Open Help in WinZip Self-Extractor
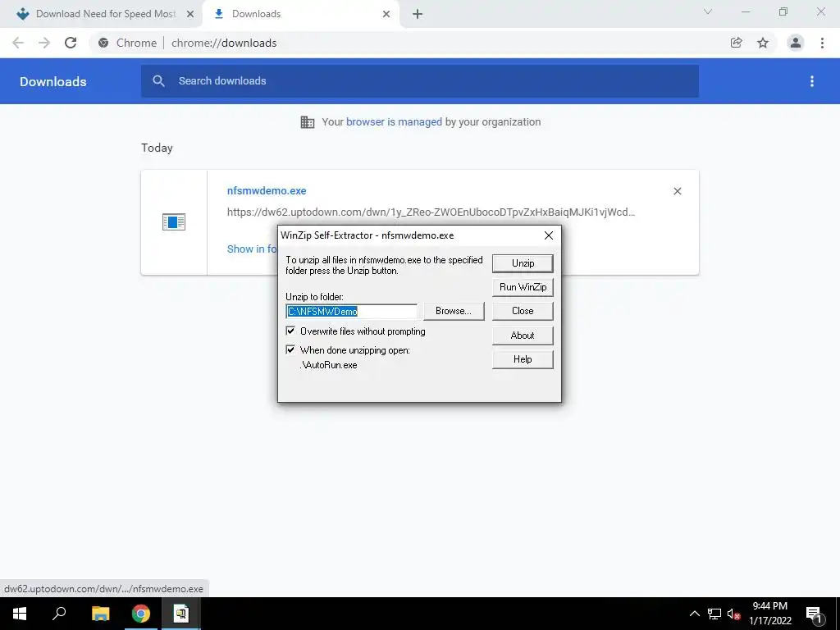 tap(523, 359)
